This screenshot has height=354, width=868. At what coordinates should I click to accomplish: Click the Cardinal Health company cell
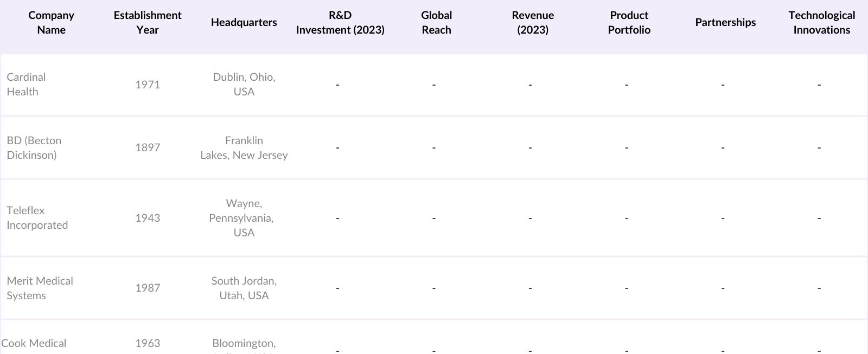(26, 85)
